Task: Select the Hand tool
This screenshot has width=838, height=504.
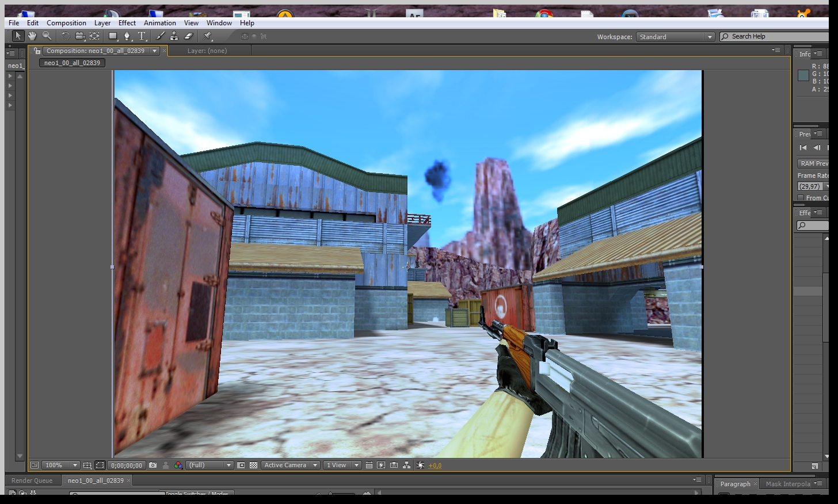Action: [x=33, y=36]
